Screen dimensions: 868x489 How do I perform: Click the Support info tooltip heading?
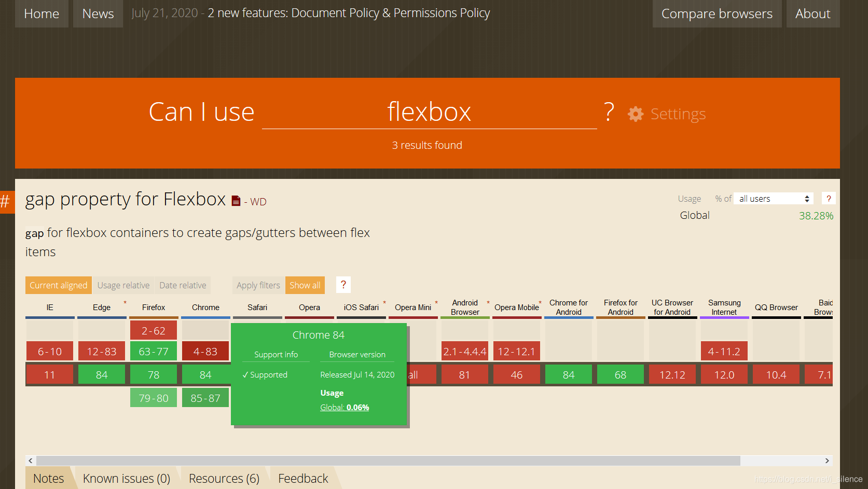pyautogui.click(x=276, y=354)
